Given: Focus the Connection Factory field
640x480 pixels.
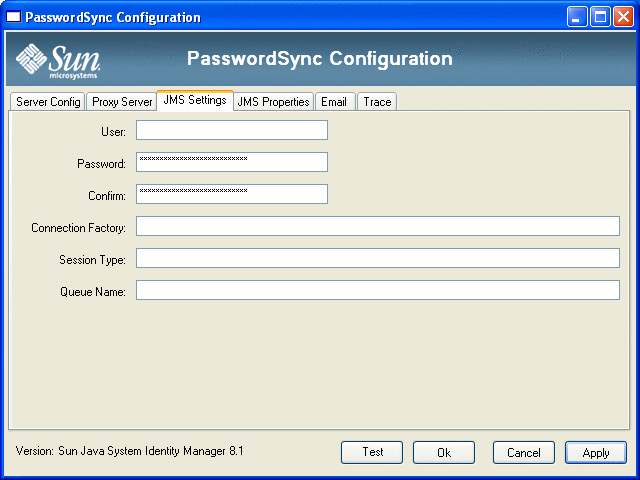Looking at the screenshot, I should point(378,226).
